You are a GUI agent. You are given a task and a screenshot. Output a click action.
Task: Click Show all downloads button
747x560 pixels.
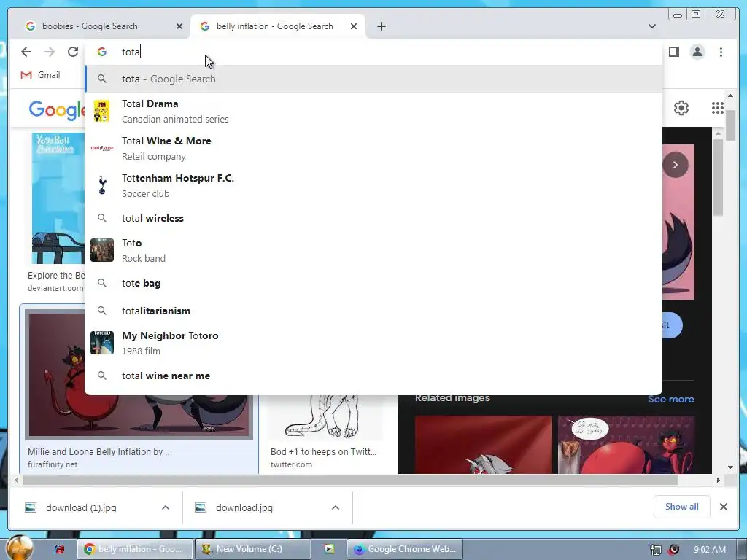pyautogui.click(x=682, y=507)
